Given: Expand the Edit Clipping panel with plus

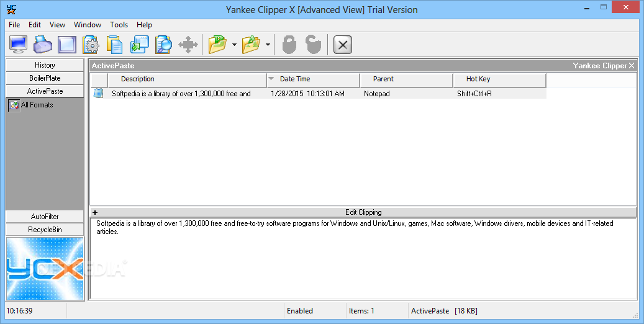Looking at the screenshot, I should (x=95, y=212).
